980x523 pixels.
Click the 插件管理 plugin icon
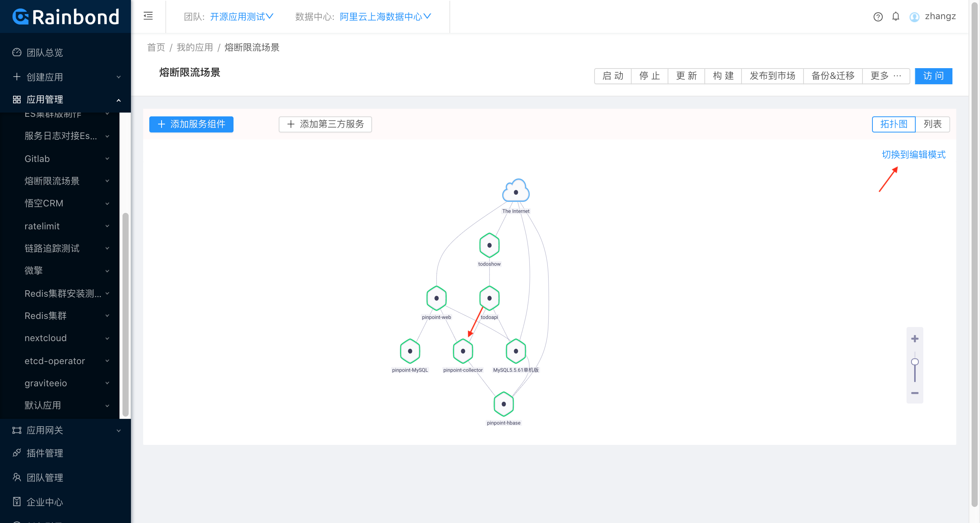(17, 453)
